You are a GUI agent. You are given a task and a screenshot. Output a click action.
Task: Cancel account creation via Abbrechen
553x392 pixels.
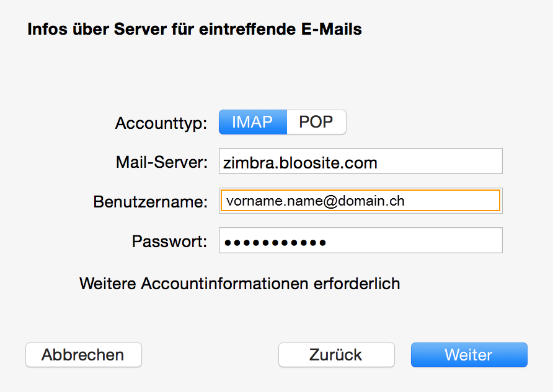tap(83, 355)
